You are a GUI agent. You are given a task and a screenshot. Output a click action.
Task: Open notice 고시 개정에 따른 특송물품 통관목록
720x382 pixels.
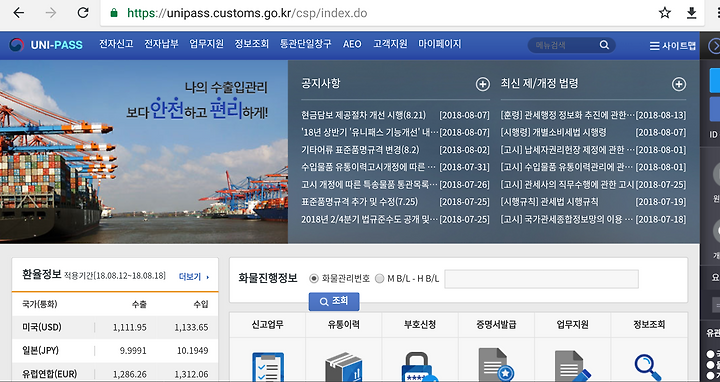370,185
